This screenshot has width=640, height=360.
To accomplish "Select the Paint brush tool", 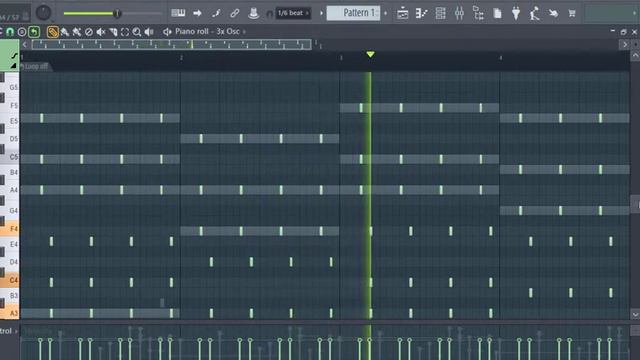I will (x=64, y=32).
